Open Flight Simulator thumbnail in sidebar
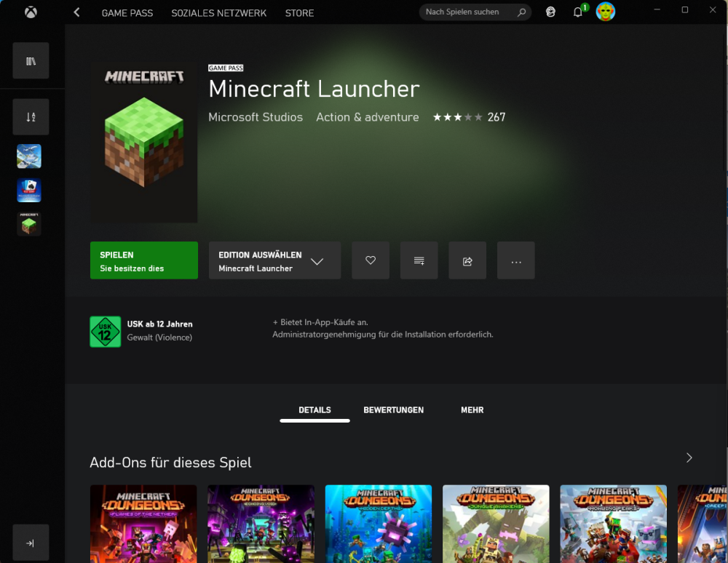 pyautogui.click(x=29, y=156)
